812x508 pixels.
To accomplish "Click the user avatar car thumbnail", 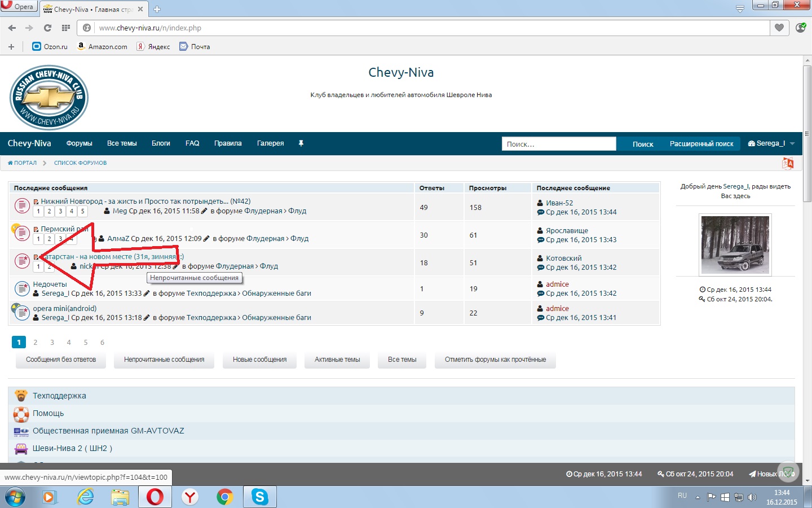I will click(735, 244).
